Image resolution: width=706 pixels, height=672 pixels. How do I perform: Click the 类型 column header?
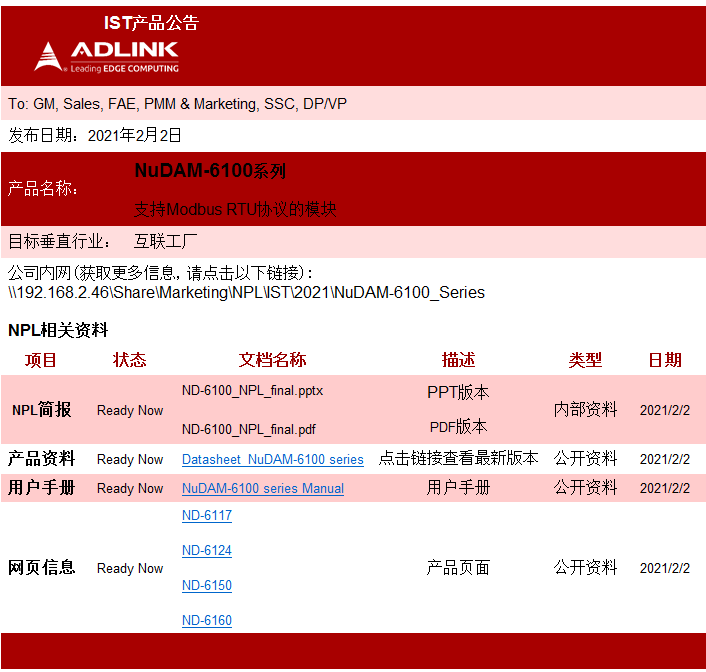585,360
